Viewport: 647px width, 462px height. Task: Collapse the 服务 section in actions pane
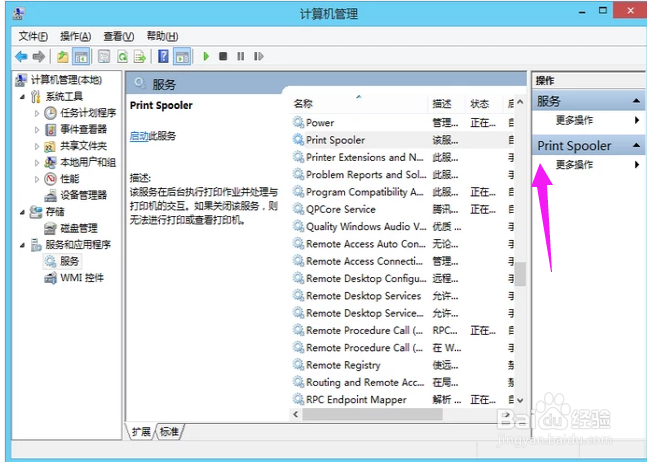(636, 101)
